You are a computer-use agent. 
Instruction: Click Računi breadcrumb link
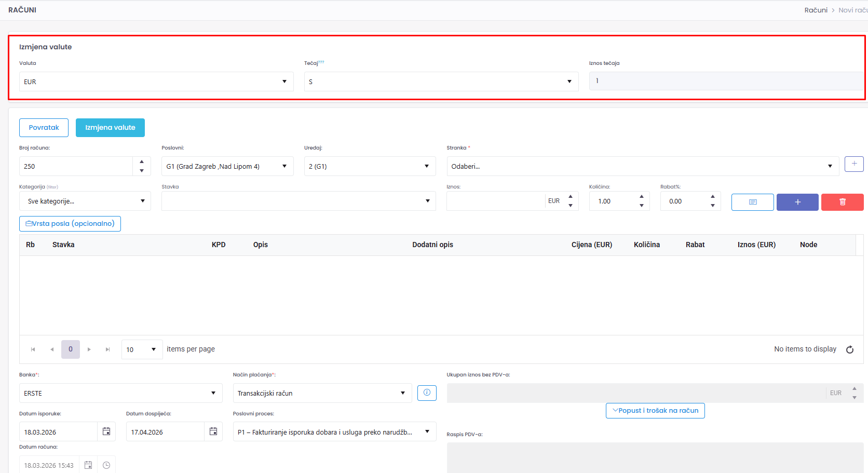click(816, 10)
